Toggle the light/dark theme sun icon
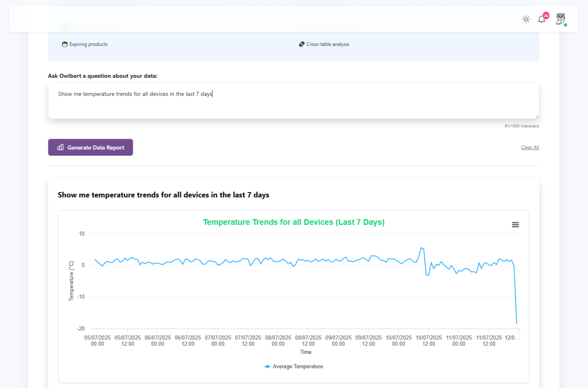The height and width of the screenshot is (388, 588). coord(526,19)
